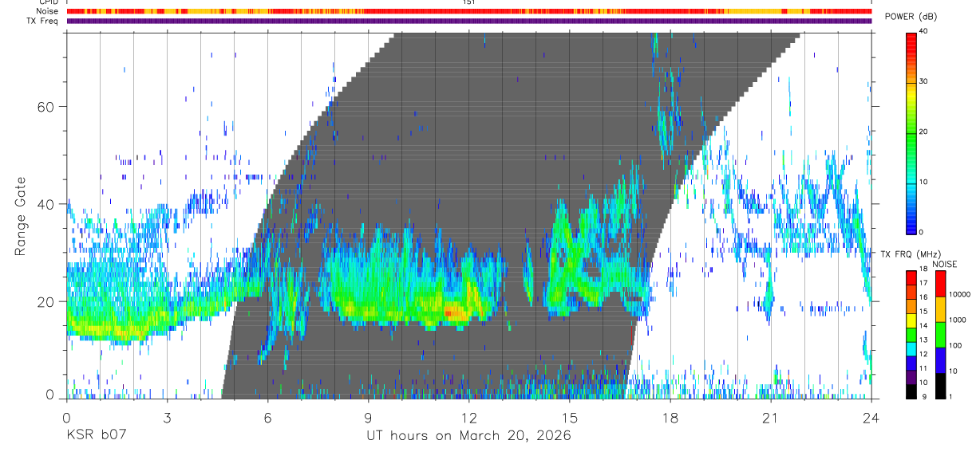Click the 15 hour tick on UT axis
The width and height of the screenshot is (980, 452).
(570, 418)
